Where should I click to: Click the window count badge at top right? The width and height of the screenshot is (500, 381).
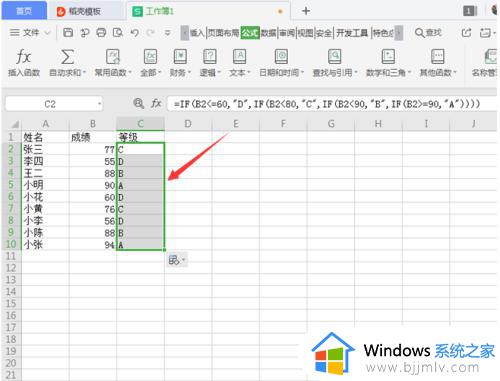(469, 11)
